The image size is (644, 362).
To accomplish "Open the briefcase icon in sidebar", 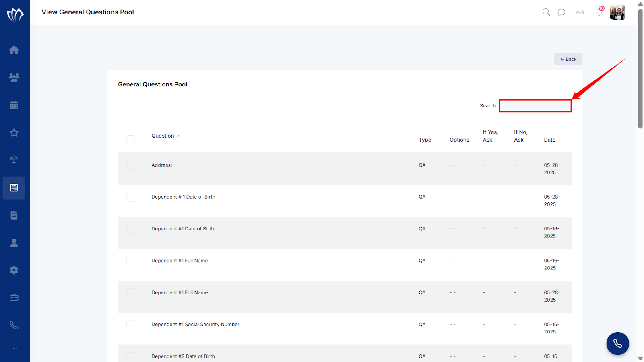I will pyautogui.click(x=14, y=298).
